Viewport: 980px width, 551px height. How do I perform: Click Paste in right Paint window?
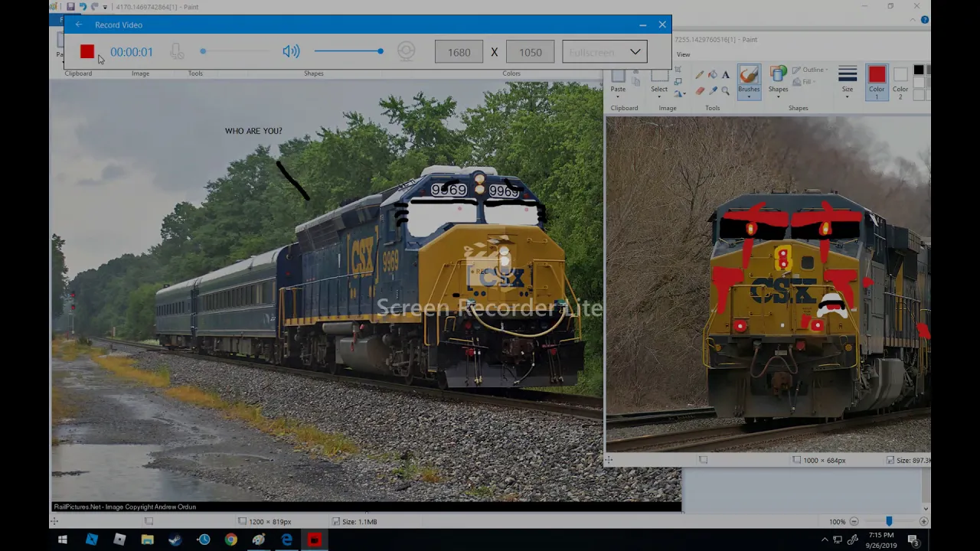click(x=618, y=81)
